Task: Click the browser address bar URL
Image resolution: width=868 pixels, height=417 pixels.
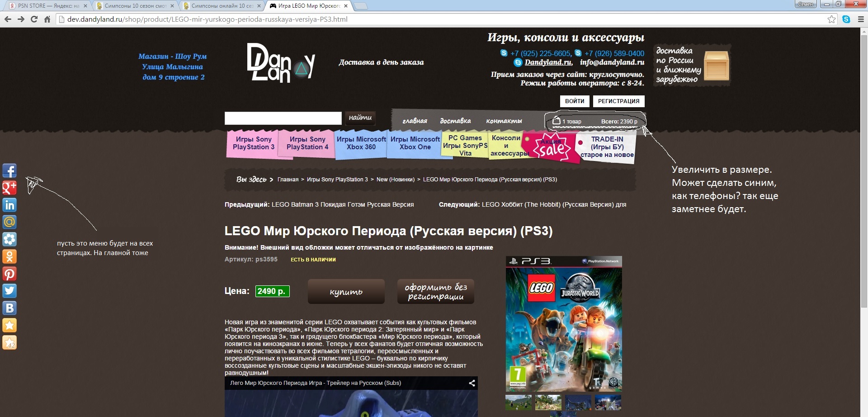Action: pos(208,19)
